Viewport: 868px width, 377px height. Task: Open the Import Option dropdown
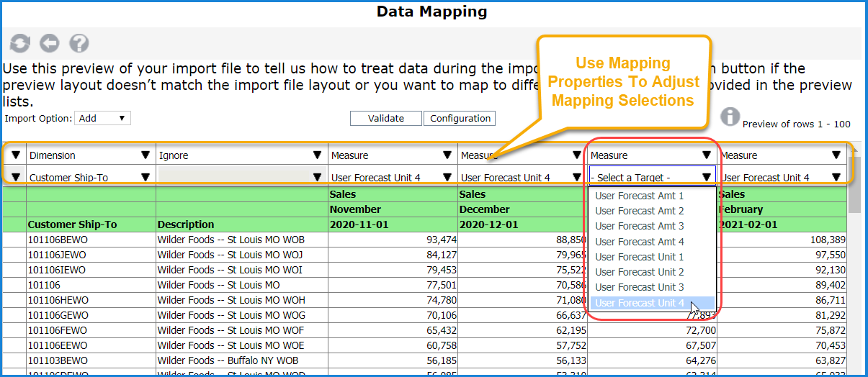point(104,118)
